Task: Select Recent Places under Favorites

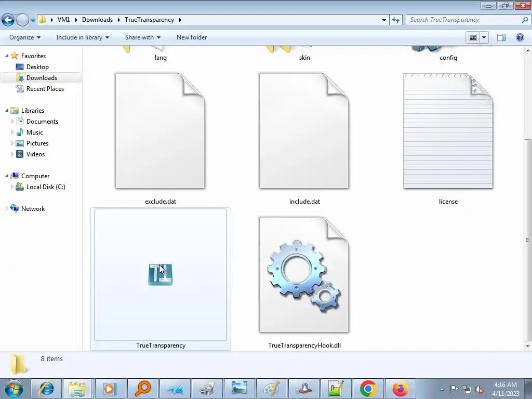Action: pyautogui.click(x=45, y=88)
